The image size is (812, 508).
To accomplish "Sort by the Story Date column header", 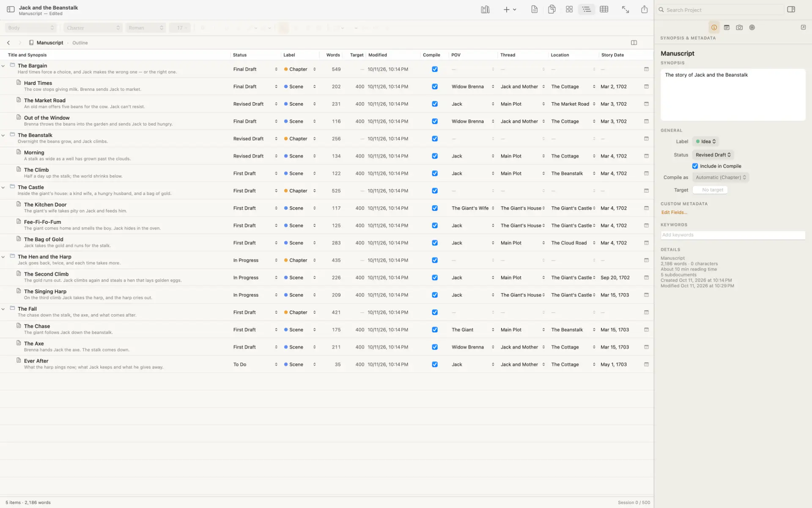I will 612,55.
